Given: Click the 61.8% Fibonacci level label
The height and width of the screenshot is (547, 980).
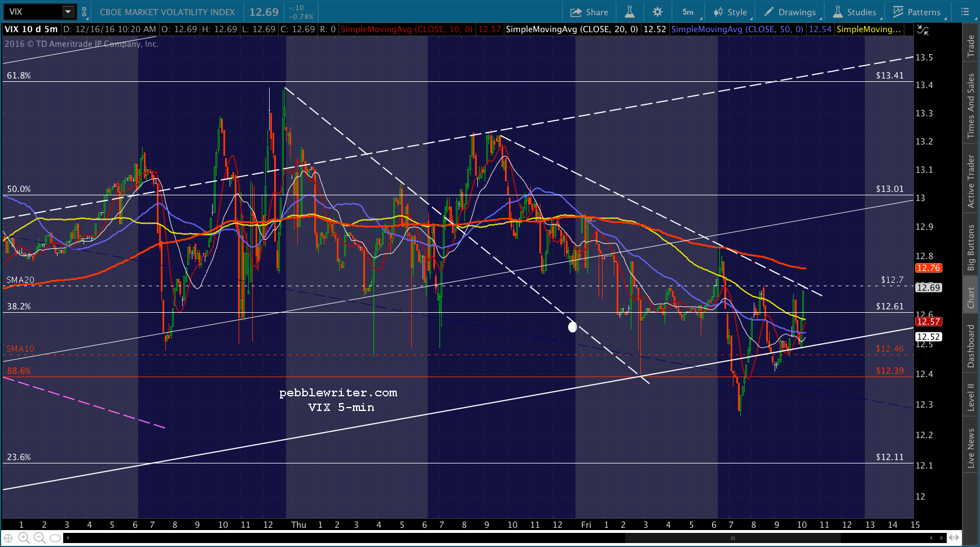Looking at the screenshot, I should click(x=19, y=76).
